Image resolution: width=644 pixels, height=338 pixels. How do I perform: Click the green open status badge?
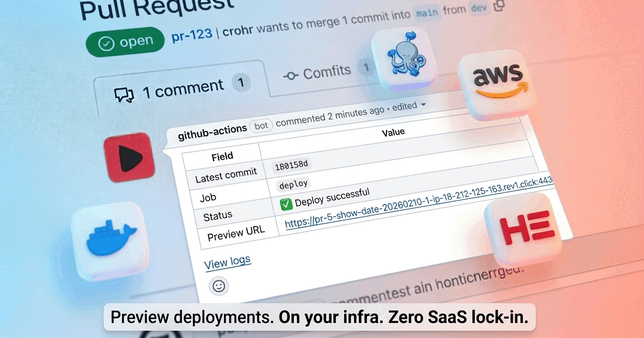coord(125,42)
